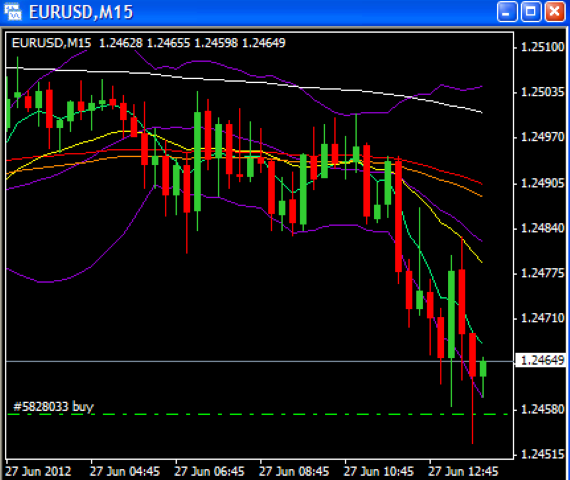This screenshot has width=570, height=480.
Task: Click the 27 Jun 08:45 time label
Action: coord(294,471)
